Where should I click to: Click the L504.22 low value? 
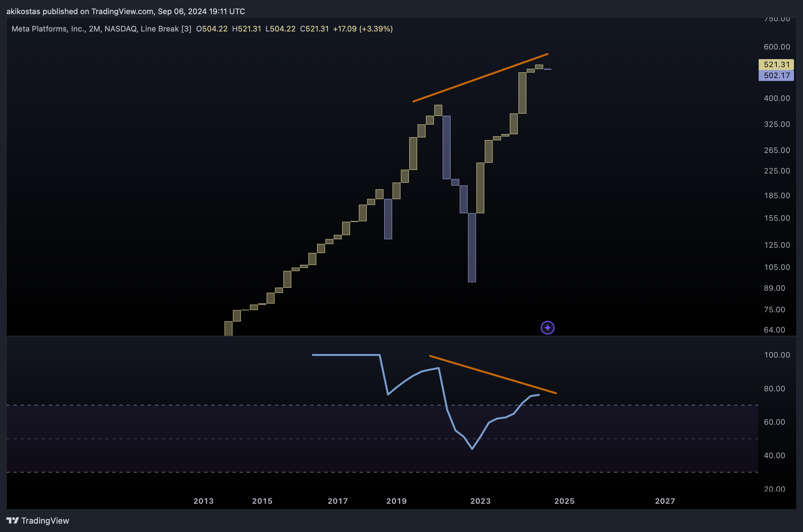point(280,29)
